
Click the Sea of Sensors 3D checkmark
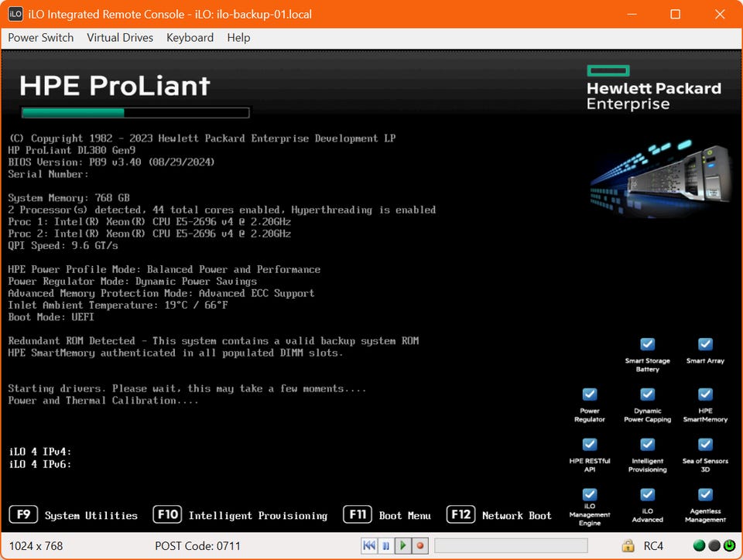(x=705, y=445)
